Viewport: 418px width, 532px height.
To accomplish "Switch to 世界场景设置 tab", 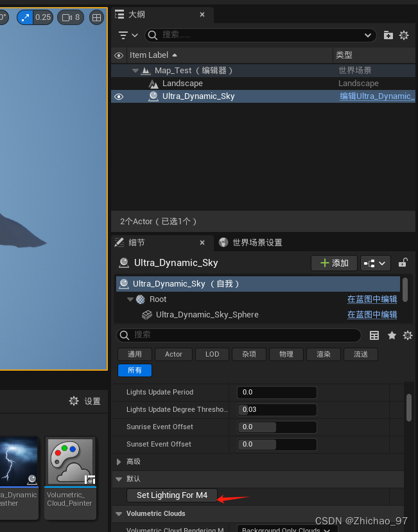I will pyautogui.click(x=251, y=243).
